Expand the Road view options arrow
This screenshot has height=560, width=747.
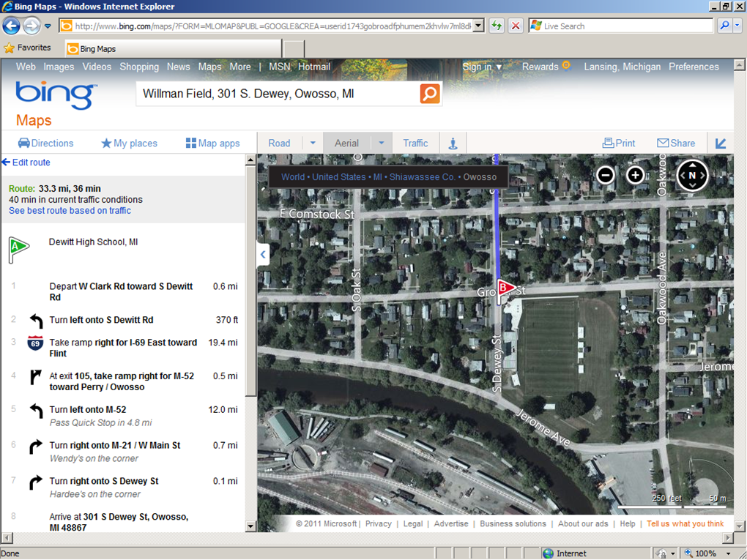313,143
